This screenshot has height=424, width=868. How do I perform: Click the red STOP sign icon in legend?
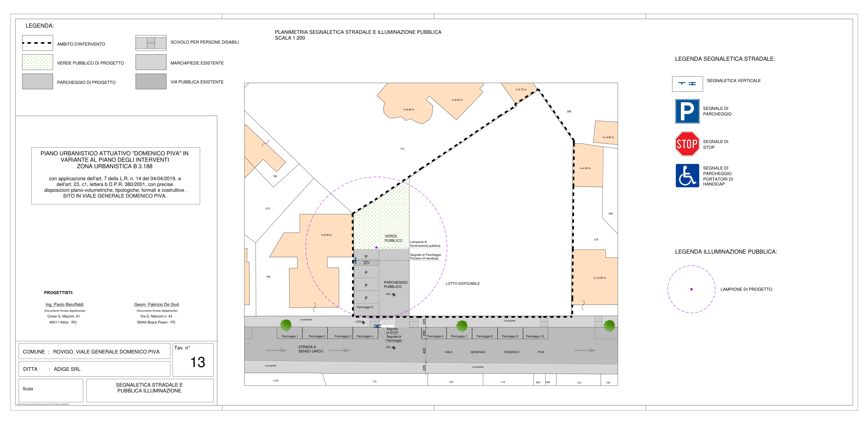pyautogui.click(x=687, y=144)
